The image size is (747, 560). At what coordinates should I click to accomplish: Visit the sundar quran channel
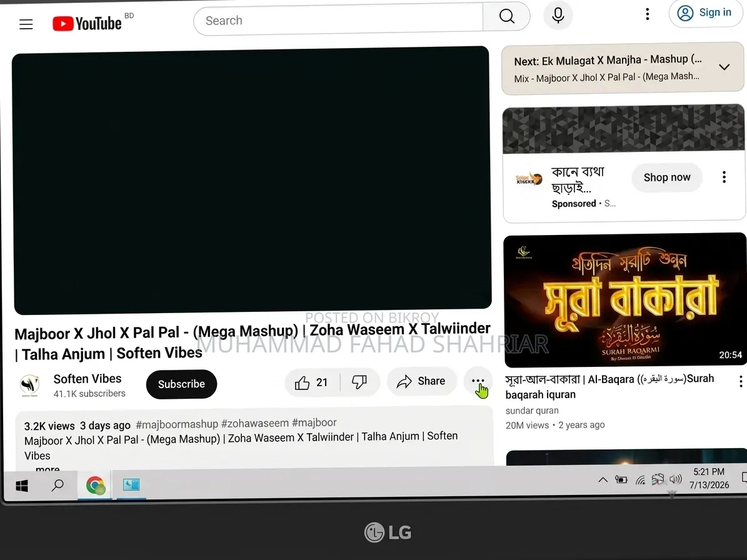click(x=532, y=411)
